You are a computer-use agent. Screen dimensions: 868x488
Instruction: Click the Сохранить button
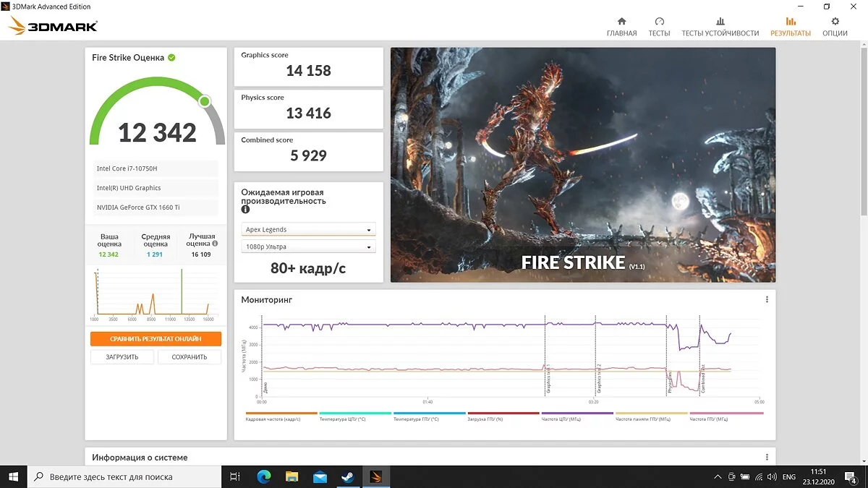click(189, 357)
